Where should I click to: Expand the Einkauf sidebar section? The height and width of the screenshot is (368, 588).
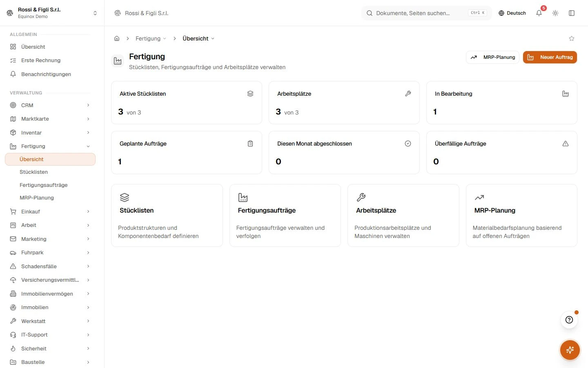[50, 211]
